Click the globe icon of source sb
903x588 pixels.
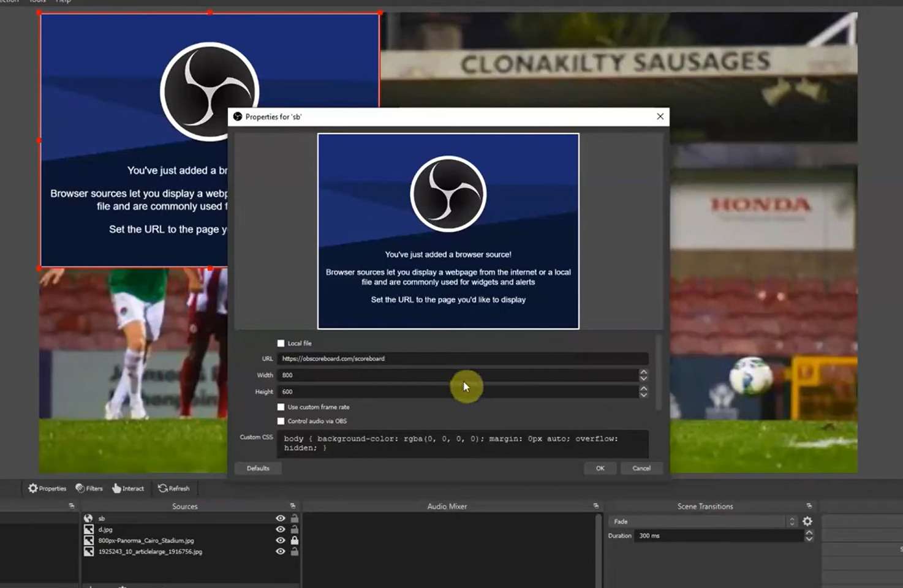click(89, 518)
